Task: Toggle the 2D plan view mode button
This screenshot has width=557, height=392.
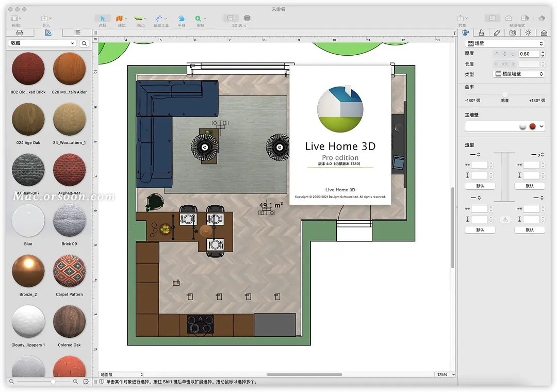Action: (492, 18)
